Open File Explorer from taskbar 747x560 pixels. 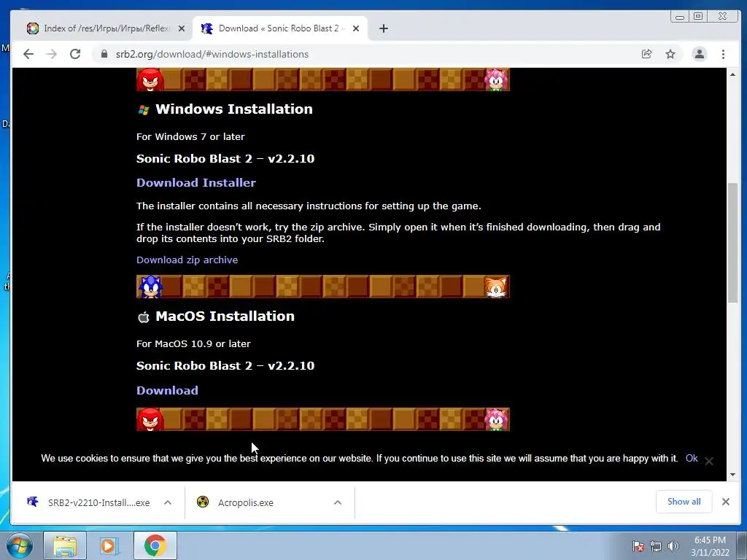65,545
